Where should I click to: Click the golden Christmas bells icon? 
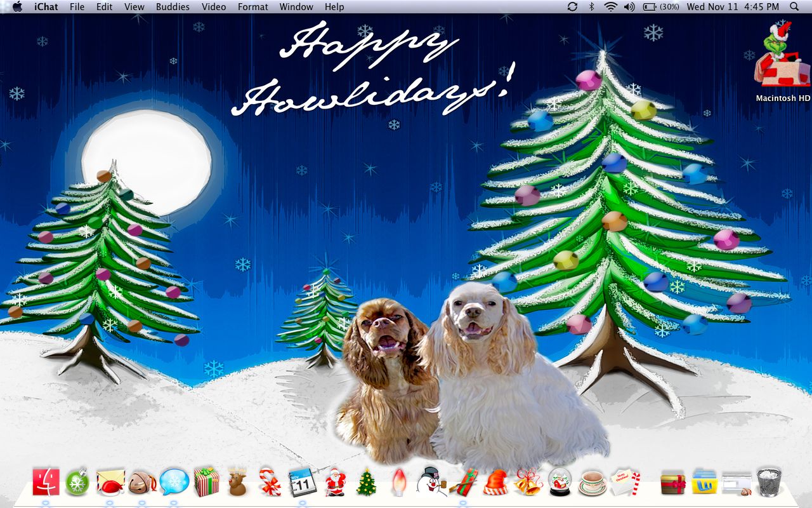coord(528,482)
